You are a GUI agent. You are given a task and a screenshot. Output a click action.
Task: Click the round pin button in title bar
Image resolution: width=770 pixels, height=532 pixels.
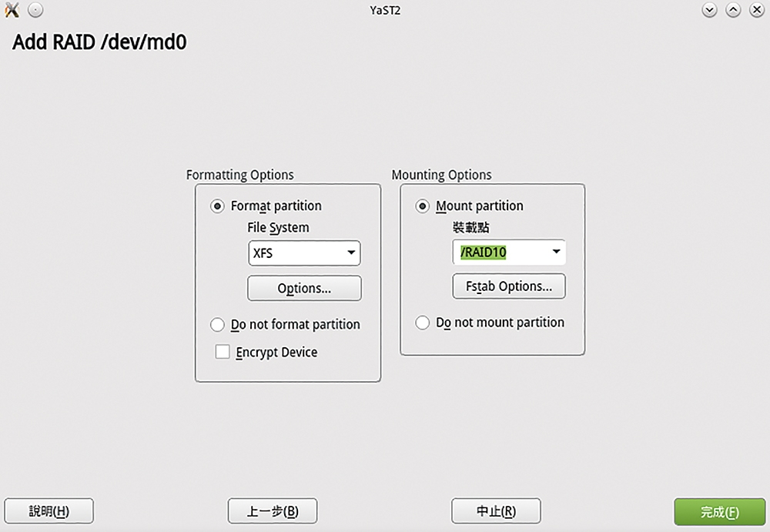(x=35, y=11)
